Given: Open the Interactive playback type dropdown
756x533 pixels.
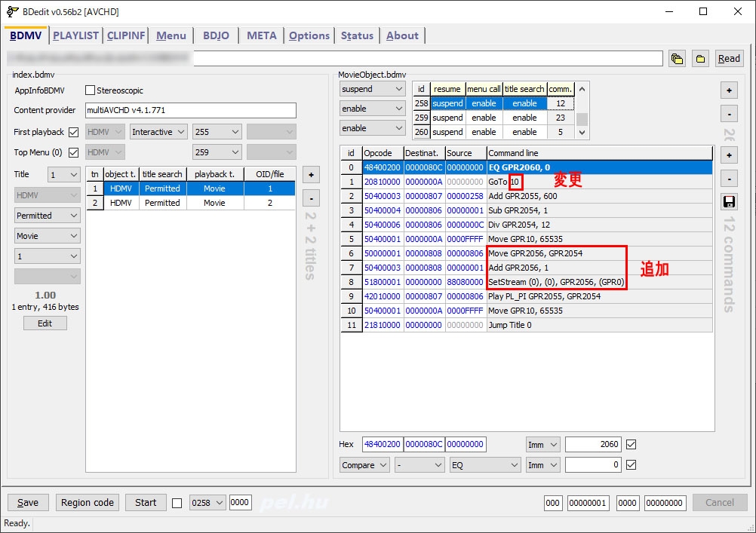Looking at the screenshot, I should coord(158,132).
